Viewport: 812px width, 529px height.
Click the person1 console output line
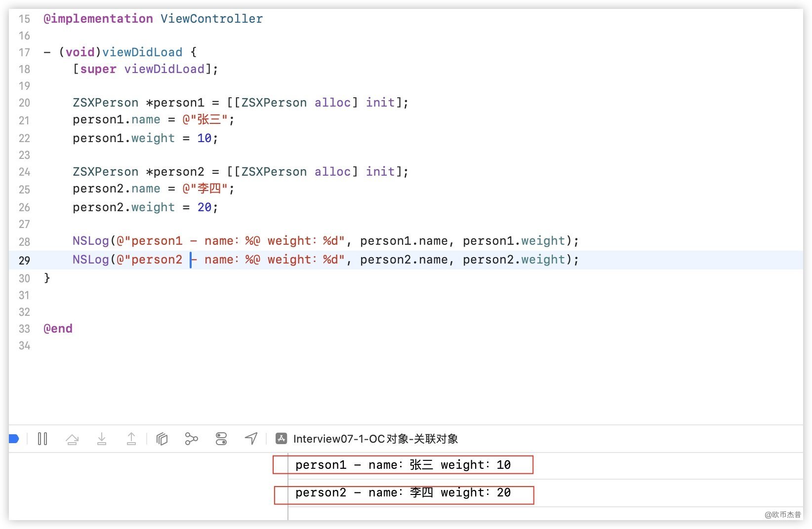[x=403, y=465]
